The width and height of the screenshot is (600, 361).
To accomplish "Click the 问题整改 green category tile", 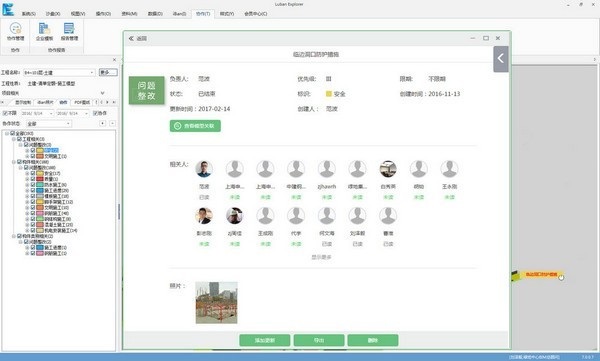I will 147,90.
